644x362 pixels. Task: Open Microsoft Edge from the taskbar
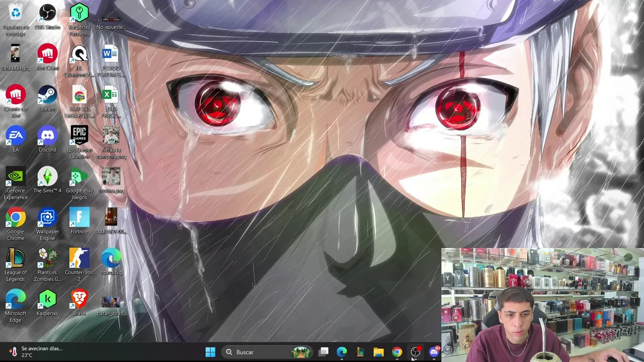(342, 352)
